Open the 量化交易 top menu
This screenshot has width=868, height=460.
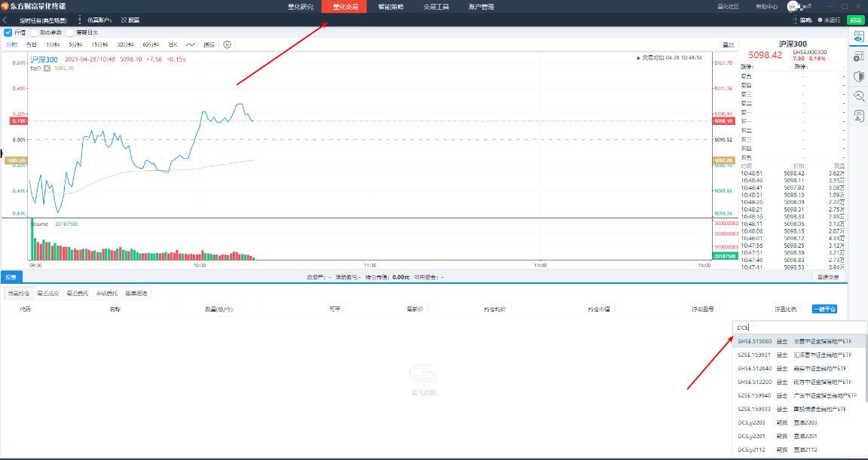[345, 7]
